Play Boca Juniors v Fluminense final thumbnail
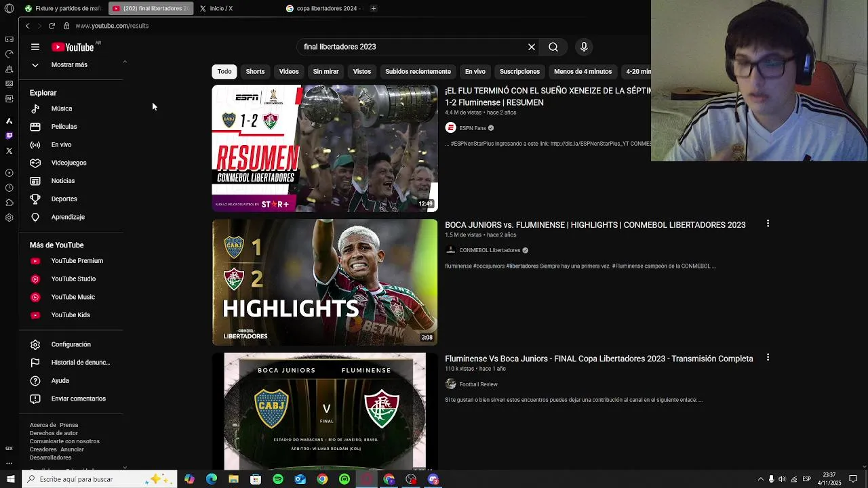Viewport: 868px width, 488px height. [325, 411]
